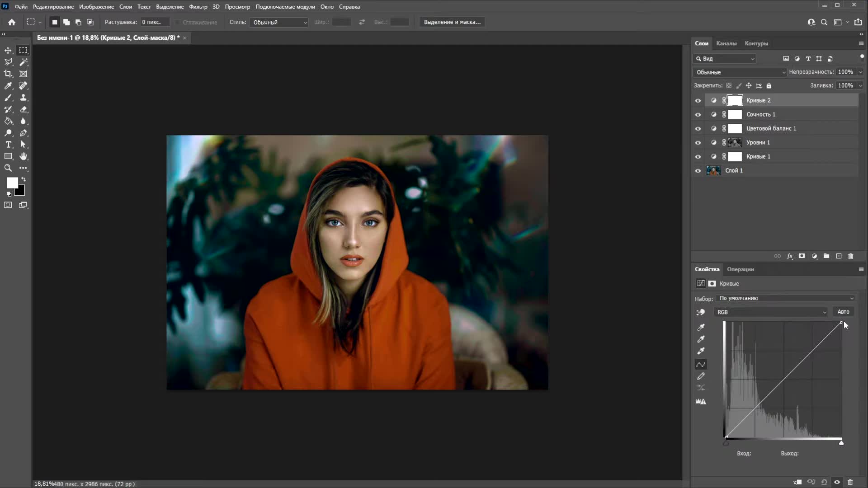Hide the Сочность 1 layer

[x=698, y=115]
